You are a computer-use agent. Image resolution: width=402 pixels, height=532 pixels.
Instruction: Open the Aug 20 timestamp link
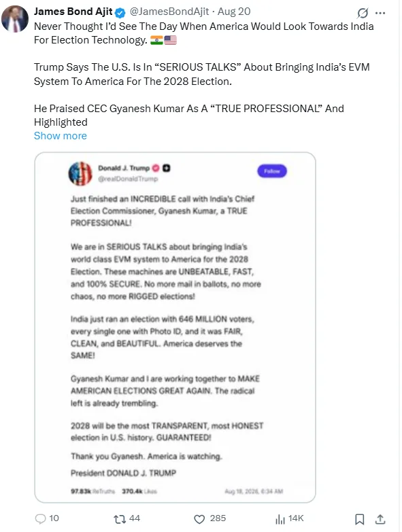pos(234,12)
